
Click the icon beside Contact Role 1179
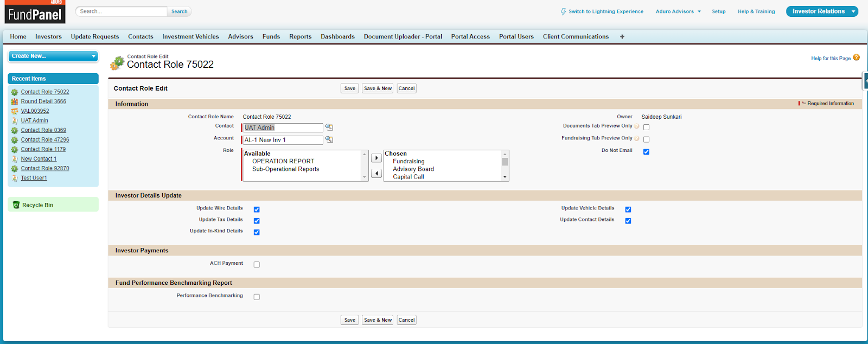(x=15, y=149)
